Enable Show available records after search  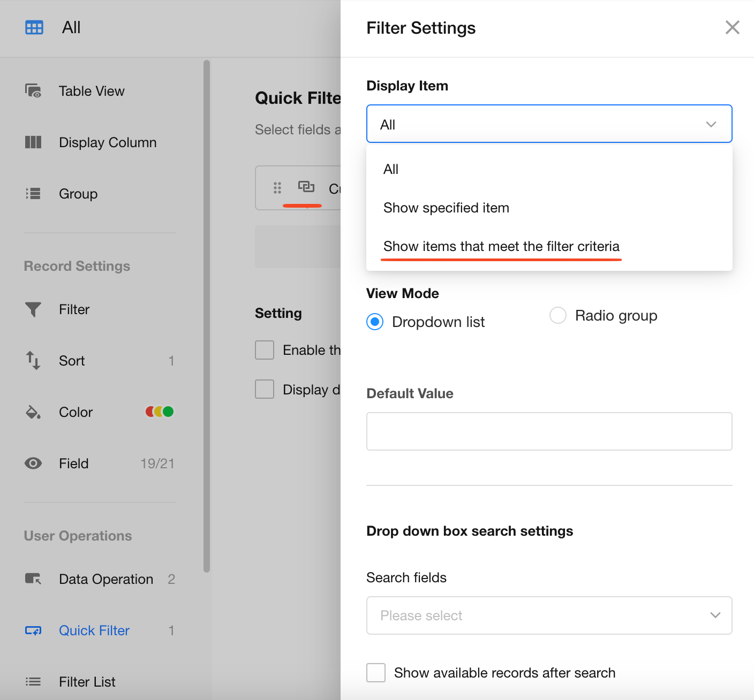pyautogui.click(x=376, y=673)
